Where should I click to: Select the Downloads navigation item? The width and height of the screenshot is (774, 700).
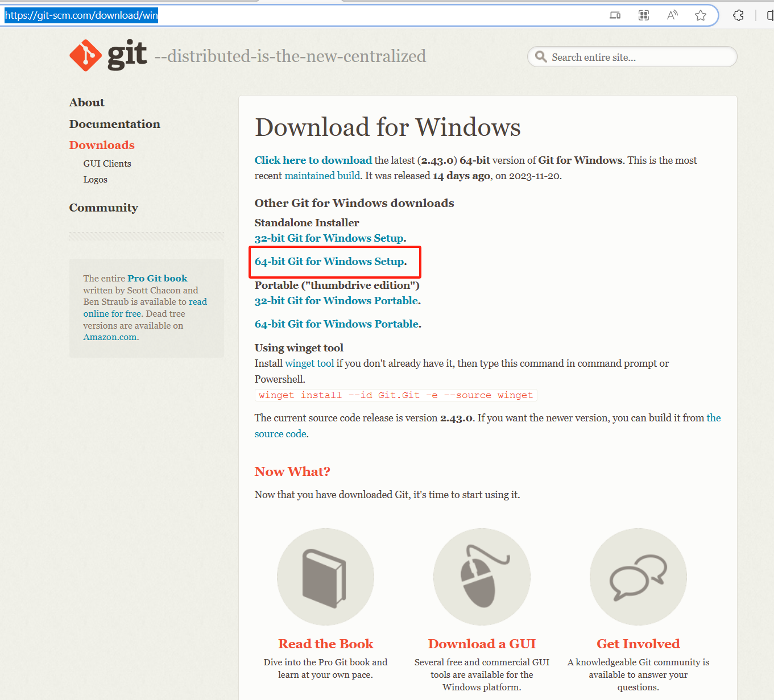click(x=102, y=145)
